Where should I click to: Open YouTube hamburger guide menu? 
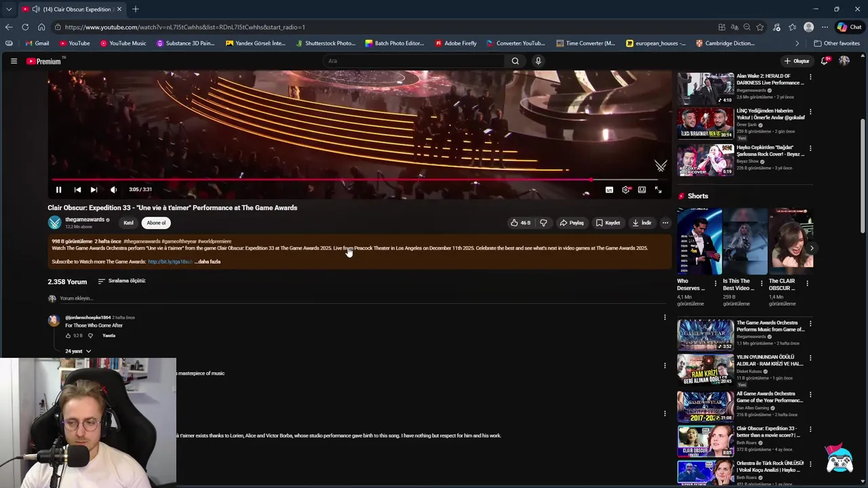(x=14, y=61)
